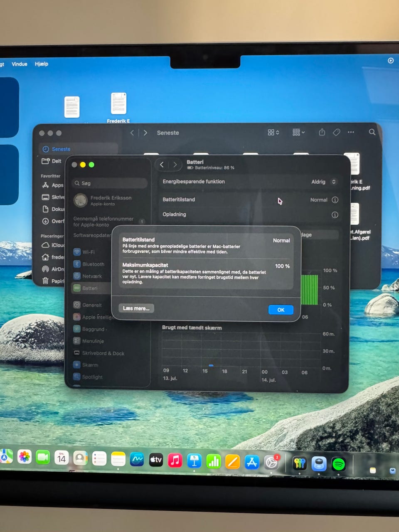The width and height of the screenshot is (399, 532).
Task: Open Hjælp menu in menu bar
Action: pos(42,64)
